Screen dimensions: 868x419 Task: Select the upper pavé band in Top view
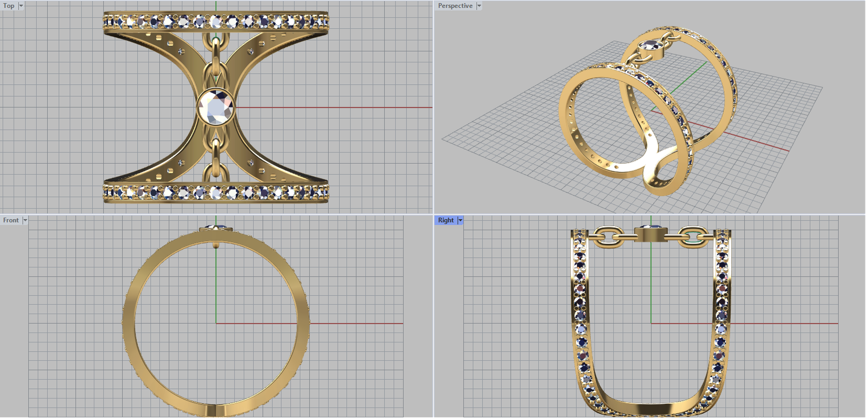tap(216, 22)
